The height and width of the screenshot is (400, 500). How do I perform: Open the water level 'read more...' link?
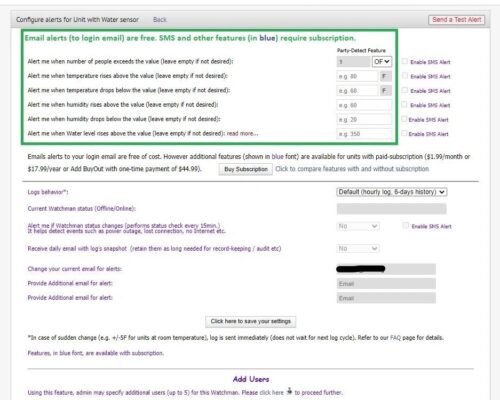(242, 133)
